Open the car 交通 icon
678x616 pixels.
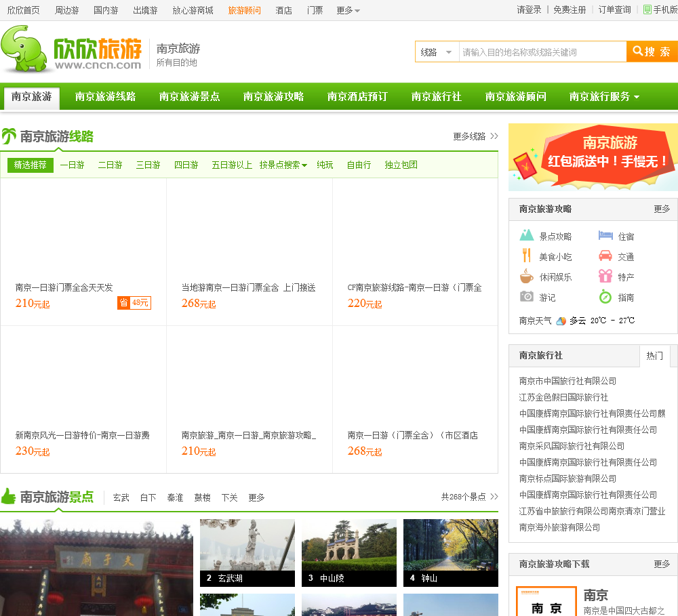coord(605,256)
